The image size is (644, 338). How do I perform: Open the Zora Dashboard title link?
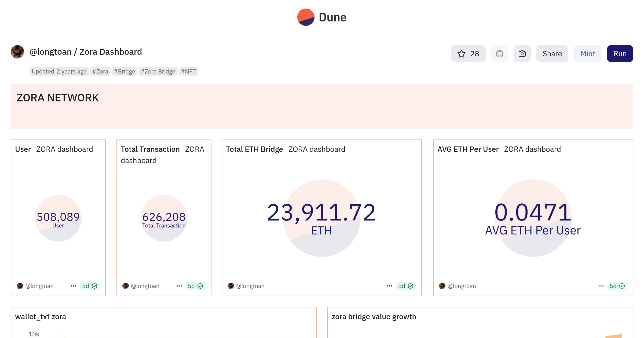[111, 52]
